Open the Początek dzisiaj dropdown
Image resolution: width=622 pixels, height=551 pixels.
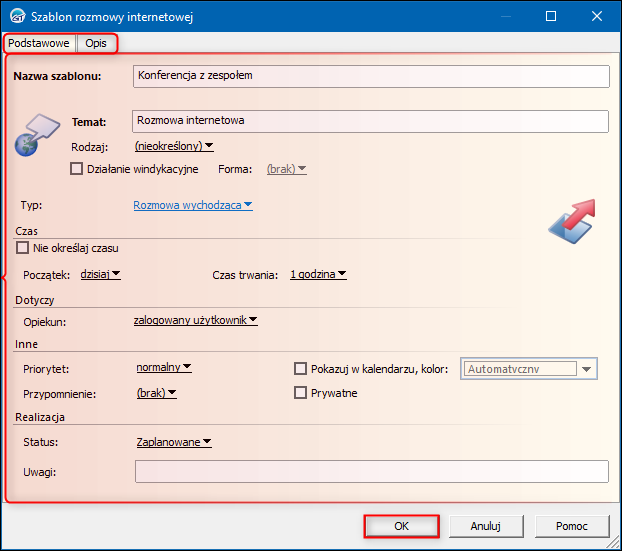point(100,274)
